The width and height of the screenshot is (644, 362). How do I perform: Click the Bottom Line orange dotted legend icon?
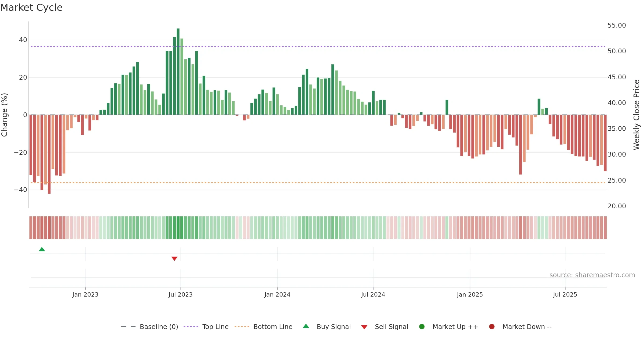coord(242,327)
